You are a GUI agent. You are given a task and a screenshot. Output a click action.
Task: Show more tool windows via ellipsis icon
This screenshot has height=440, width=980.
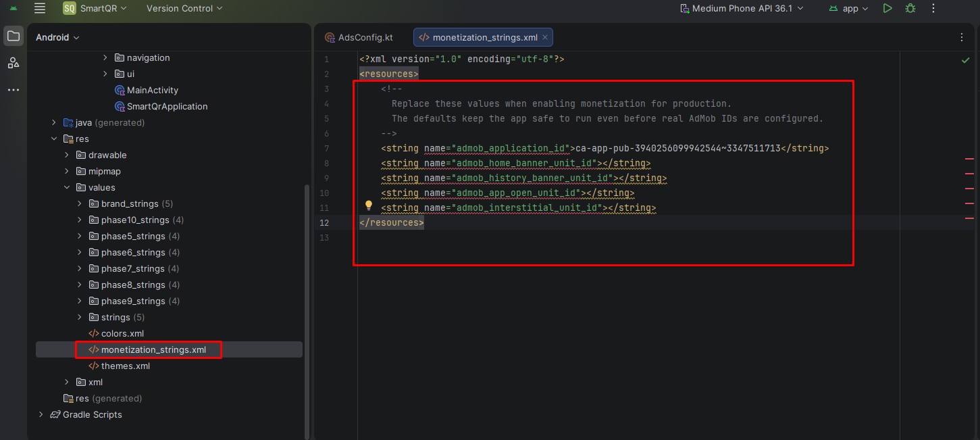pyautogui.click(x=14, y=90)
